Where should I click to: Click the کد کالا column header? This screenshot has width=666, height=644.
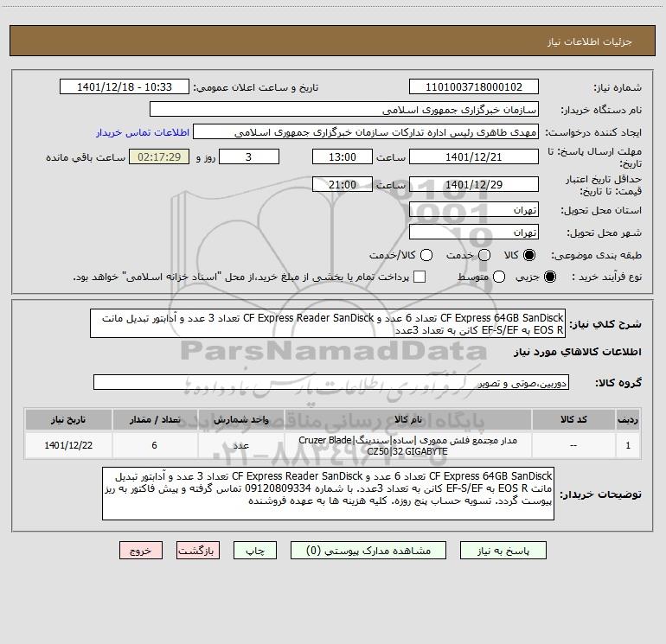(x=573, y=420)
